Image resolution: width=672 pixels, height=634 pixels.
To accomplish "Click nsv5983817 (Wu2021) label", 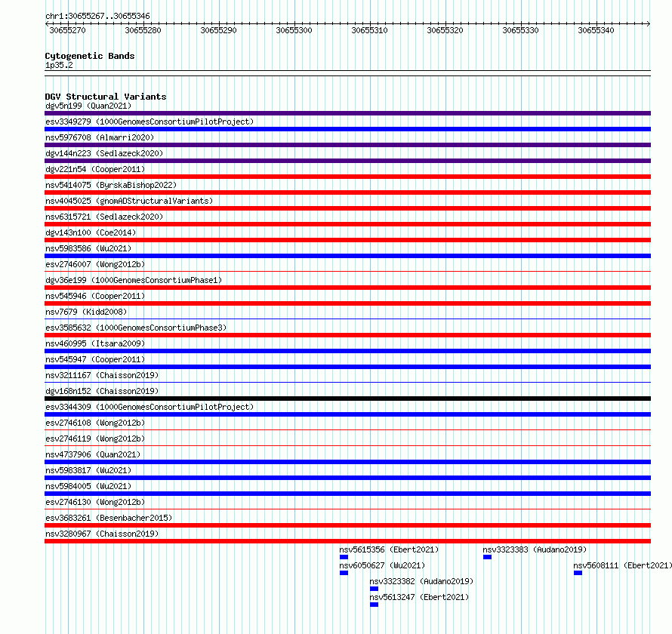I will click(88, 470).
